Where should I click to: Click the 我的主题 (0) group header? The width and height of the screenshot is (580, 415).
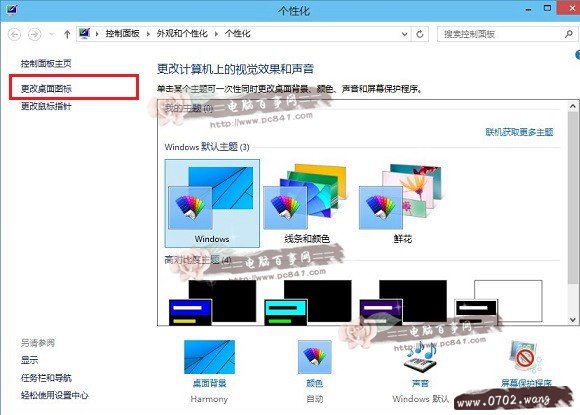189,108
